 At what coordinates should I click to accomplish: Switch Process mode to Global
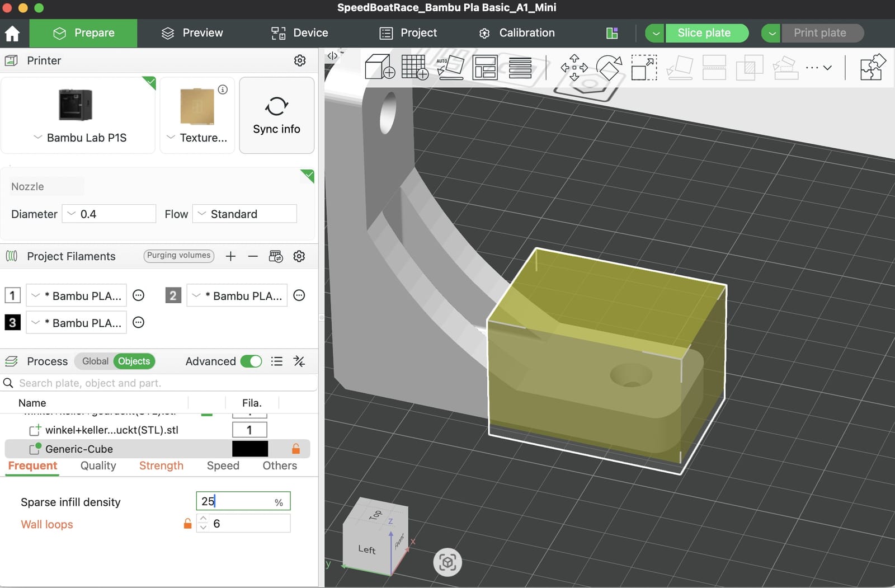pyautogui.click(x=95, y=361)
